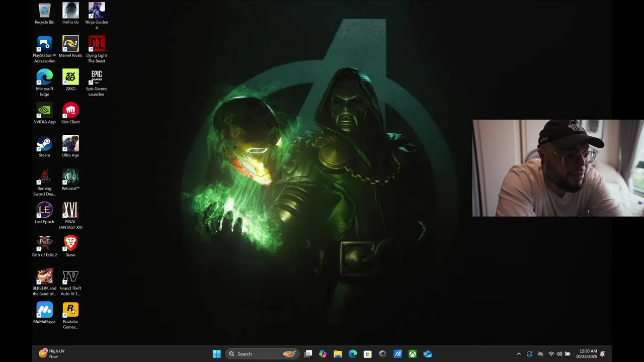The height and width of the screenshot is (362, 644).
Task: Open the Returnal desktop icon
Action: click(70, 179)
